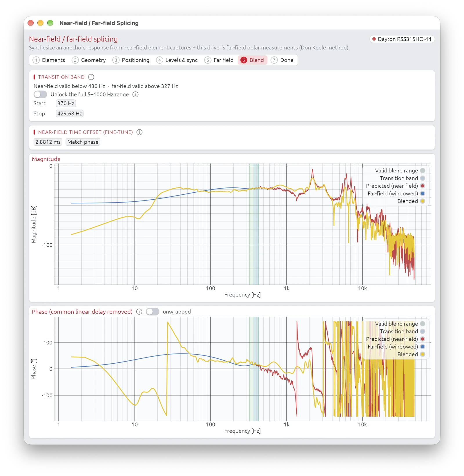Viewport: 464px width, 476px height.
Task: Edit the Stop frequency field 429.68 Hz
Action: (70, 114)
